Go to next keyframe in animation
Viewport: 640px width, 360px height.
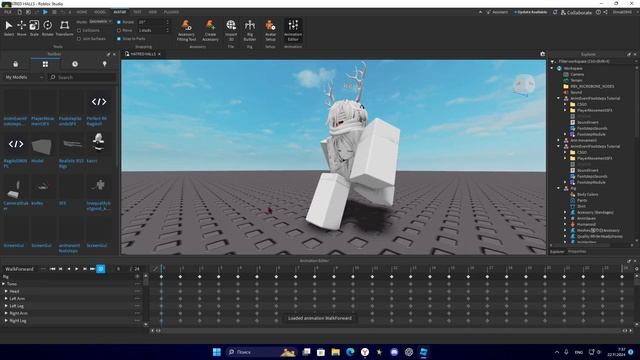[x=84, y=269]
